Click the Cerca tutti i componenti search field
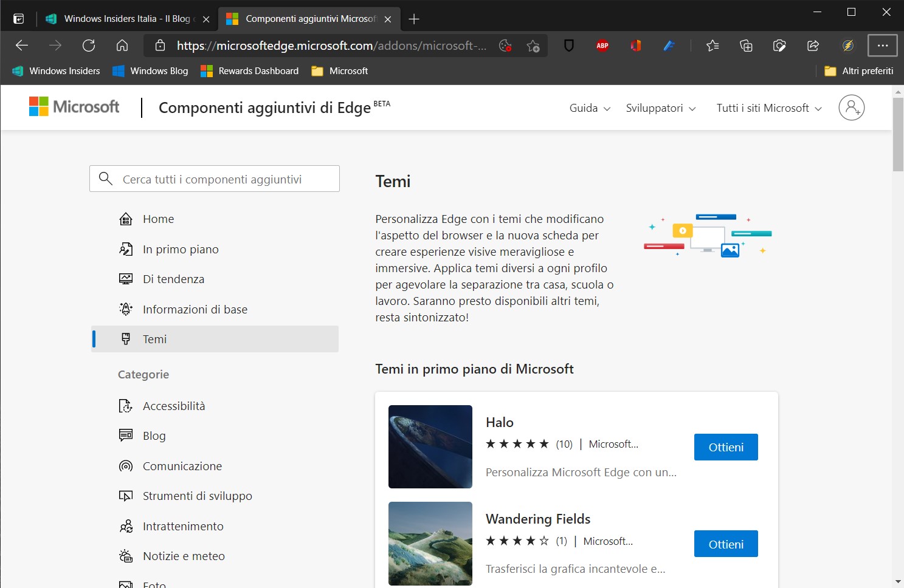 [x=215, y=179]
